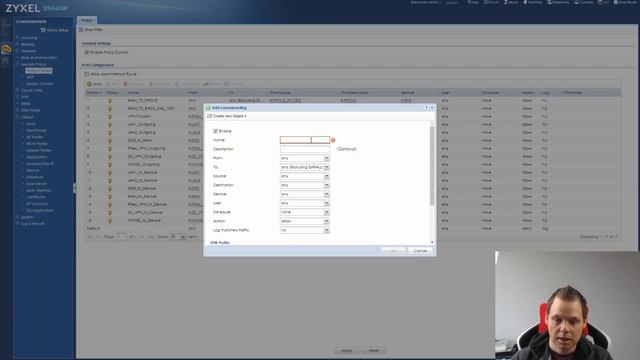Open Quick Setup wizard
640x360 pixels.
pyautogui.click(x=54, y=30)
